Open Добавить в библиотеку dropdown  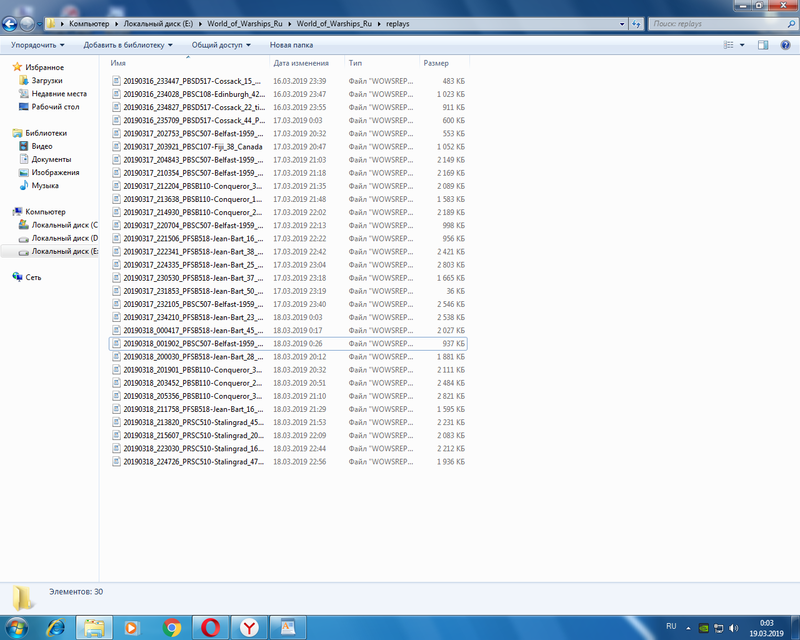[x=128, y=45]
